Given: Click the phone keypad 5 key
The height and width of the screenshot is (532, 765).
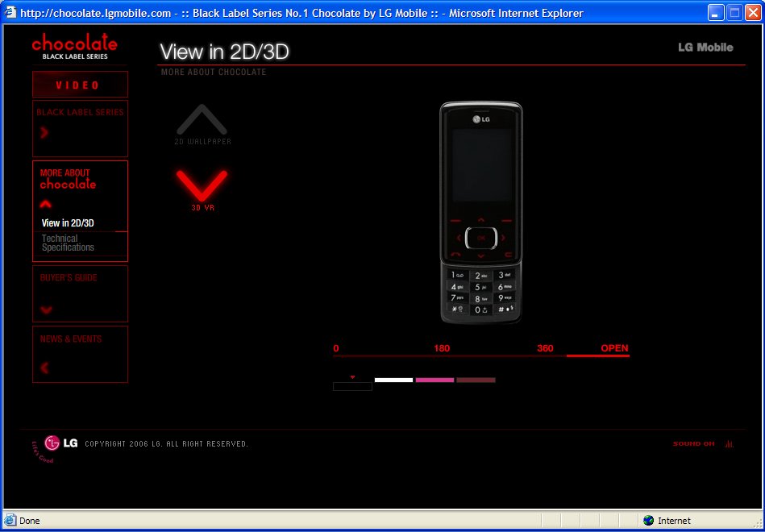Looking at the screenshot, I should click(481, 287).
